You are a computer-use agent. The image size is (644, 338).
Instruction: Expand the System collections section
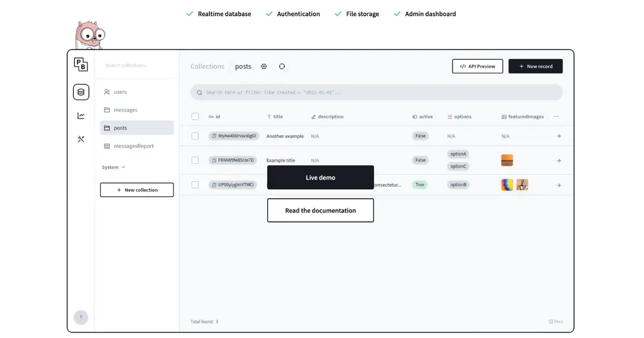[113, 167]
